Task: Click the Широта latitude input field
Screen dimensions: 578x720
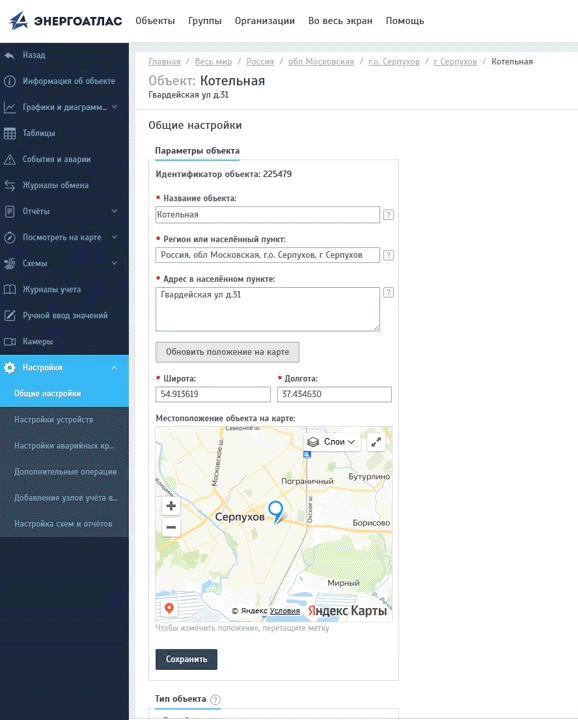Action: click(x=213, y=394)
